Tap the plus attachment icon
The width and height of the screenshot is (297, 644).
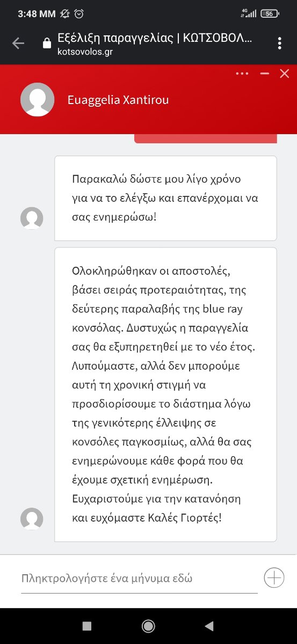tap(274, 578)
